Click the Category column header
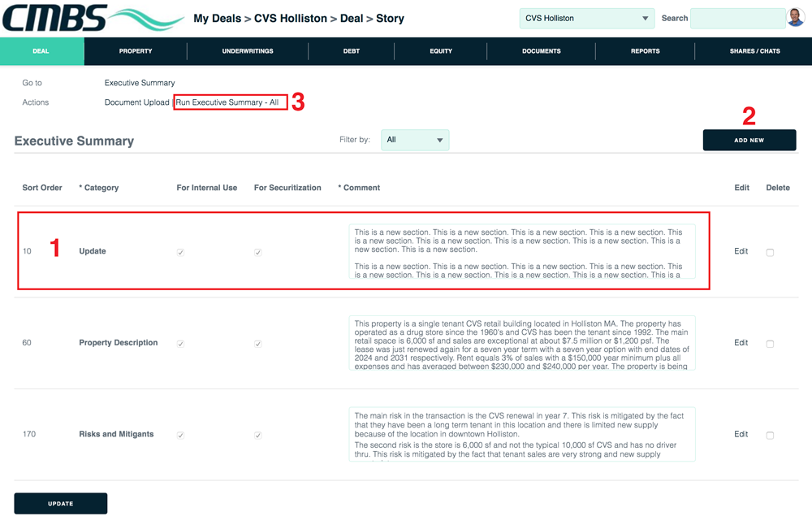Screen dimensions: 812x525 (x=99, y=188)
